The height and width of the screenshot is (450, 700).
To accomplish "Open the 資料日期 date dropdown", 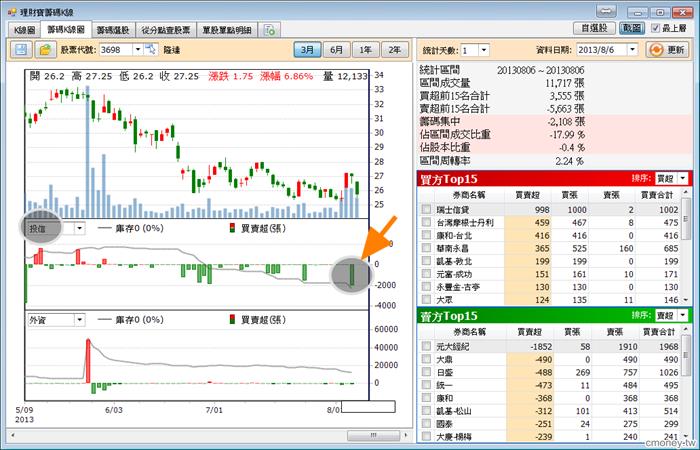I will coord(632,50).
